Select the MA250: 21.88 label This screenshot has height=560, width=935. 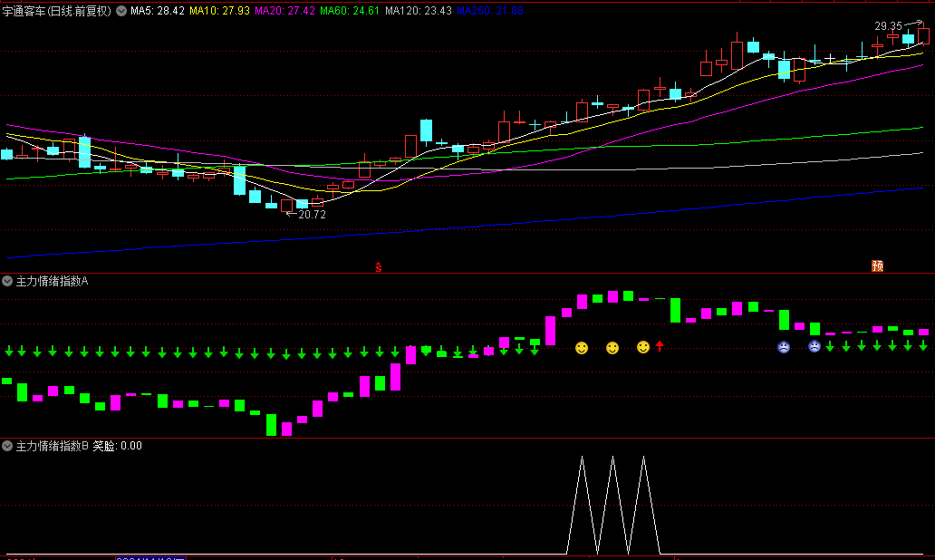490,11
